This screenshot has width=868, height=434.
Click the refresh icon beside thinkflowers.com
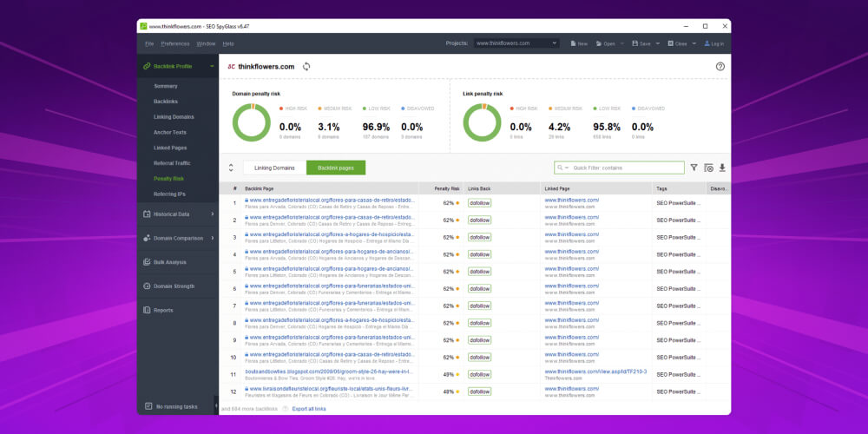pyautogui.click(x=306, y=67)
